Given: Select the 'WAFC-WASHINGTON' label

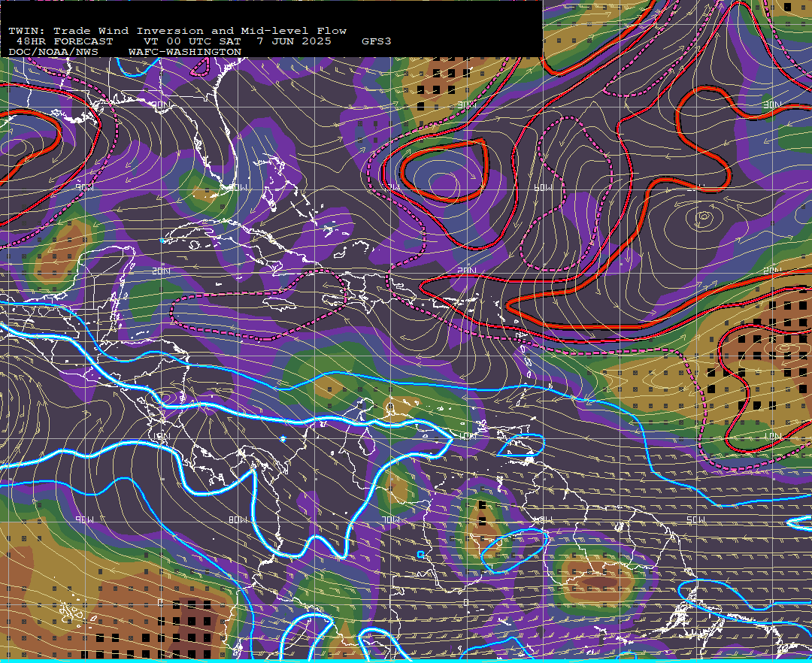Looking at the screenshot, I should coord(185,53).
